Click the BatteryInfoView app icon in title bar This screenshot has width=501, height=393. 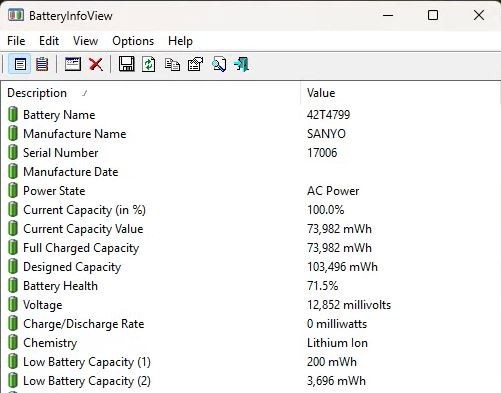point(16,15)
